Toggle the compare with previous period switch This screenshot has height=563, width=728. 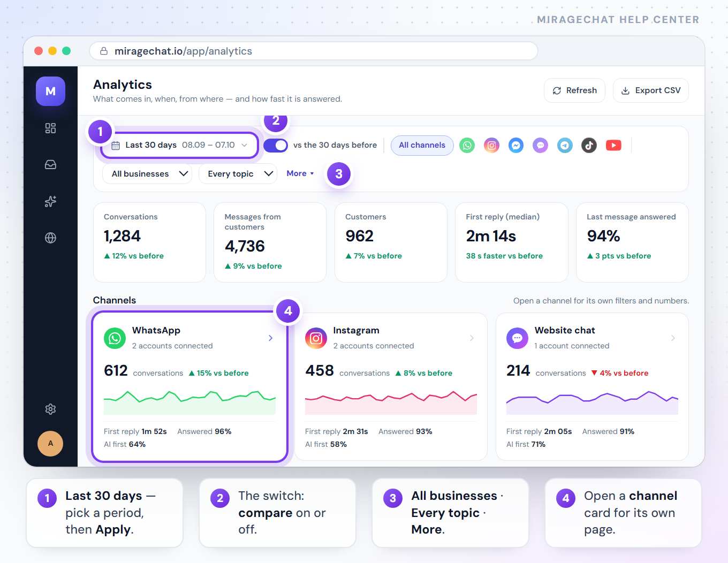276,145
